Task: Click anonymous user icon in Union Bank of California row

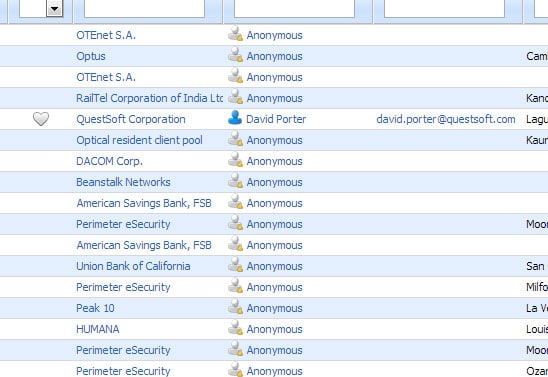Action: click(x=235, y=264)
